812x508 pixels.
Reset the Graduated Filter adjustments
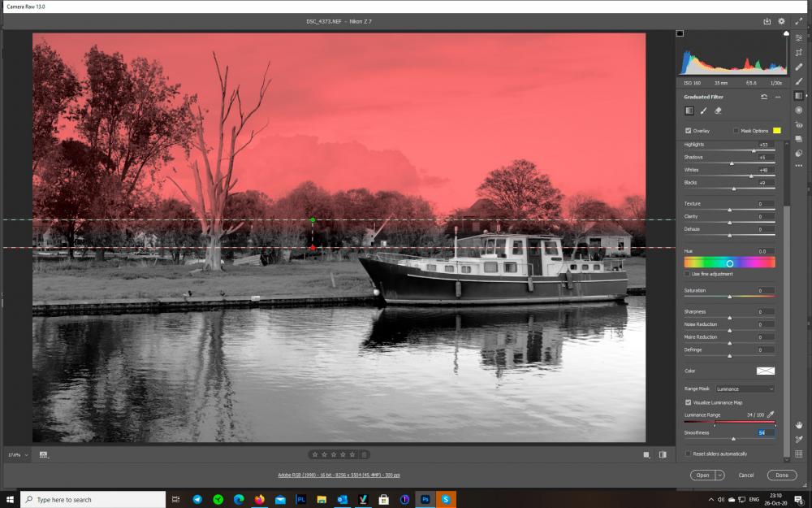click(x=764, y=97)
